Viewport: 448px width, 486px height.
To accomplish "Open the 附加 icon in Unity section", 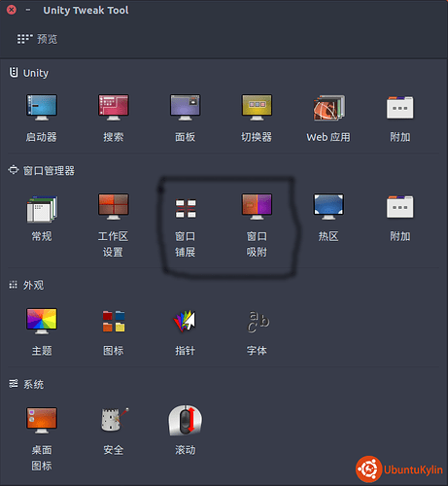I will pos(400,108).
